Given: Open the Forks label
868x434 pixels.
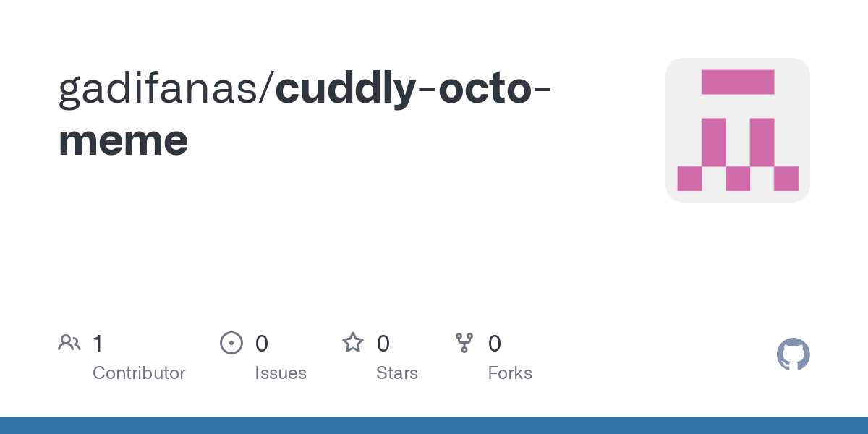Looking at the screenshot, I should tap(510, 373).
